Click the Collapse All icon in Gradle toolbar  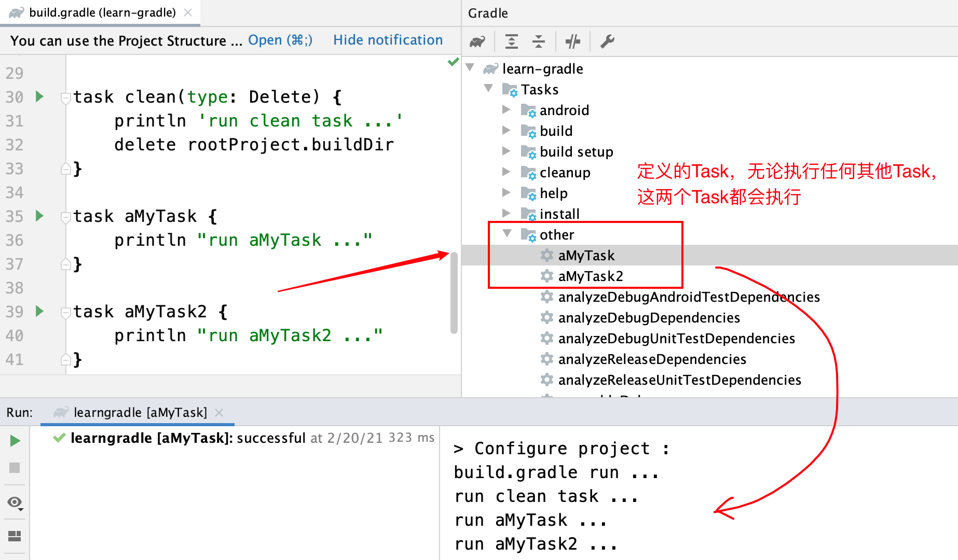(x=539, y=41)
